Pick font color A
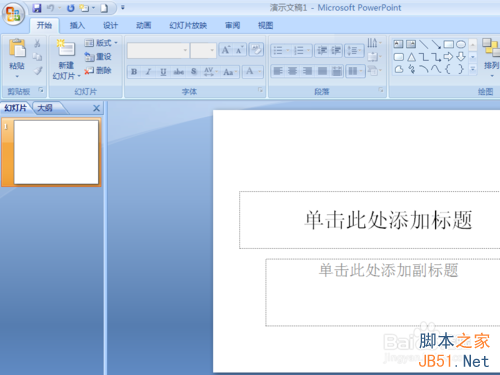 coord(253,71)
